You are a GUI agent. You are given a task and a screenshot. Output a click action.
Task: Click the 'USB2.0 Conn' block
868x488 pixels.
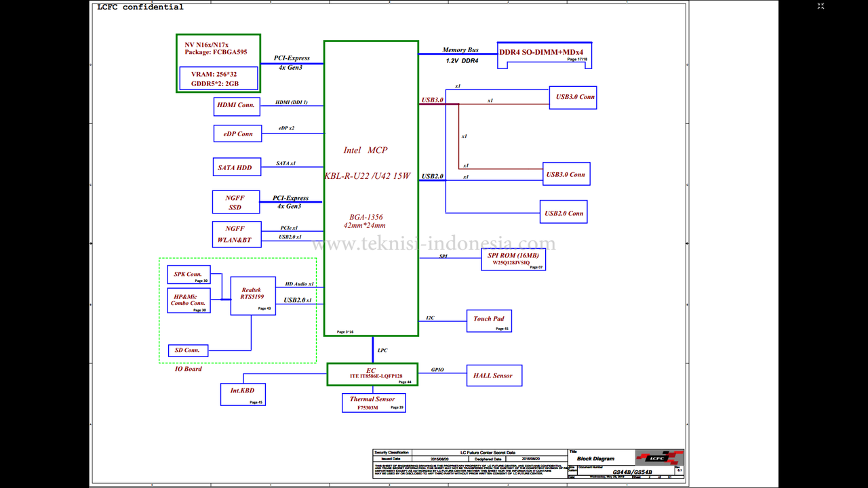564,213
